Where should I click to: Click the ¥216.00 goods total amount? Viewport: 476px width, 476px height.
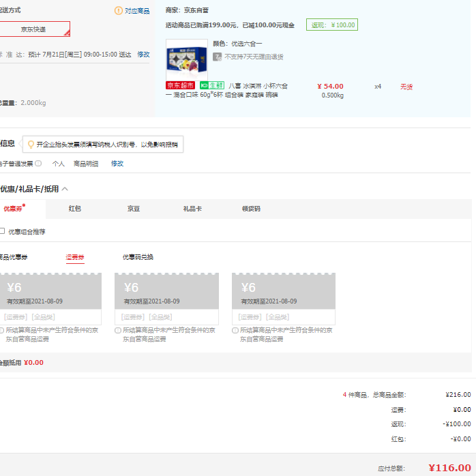tap(458, 394)
